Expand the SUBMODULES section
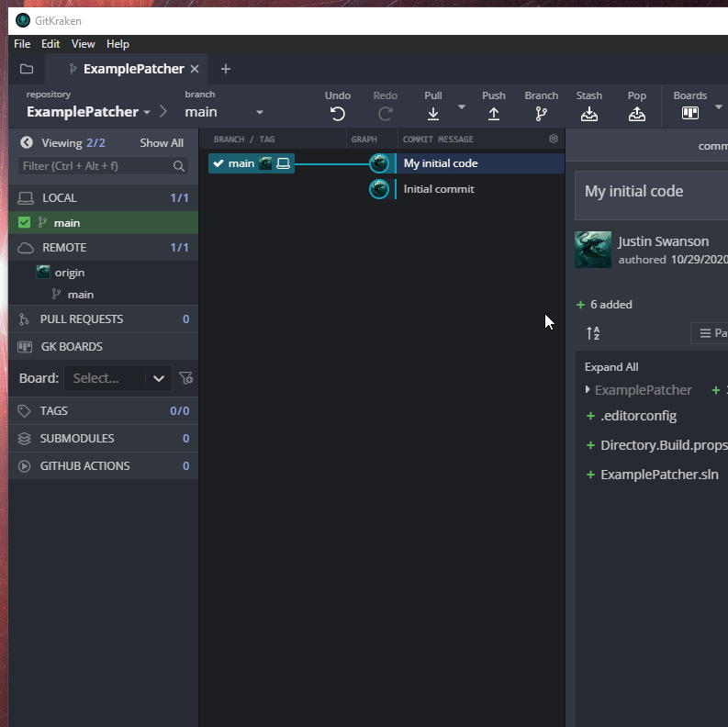This screenshot has width=728, height=727. coord(103,438)
